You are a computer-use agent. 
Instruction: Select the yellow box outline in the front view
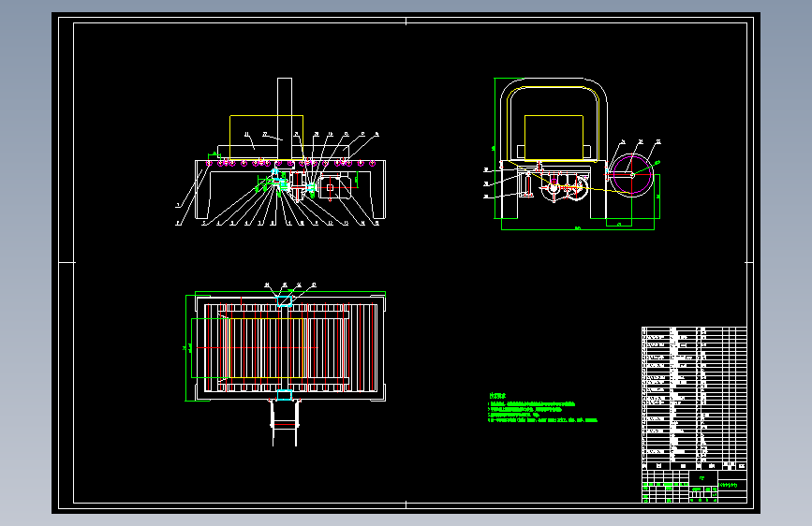[267, 138]
